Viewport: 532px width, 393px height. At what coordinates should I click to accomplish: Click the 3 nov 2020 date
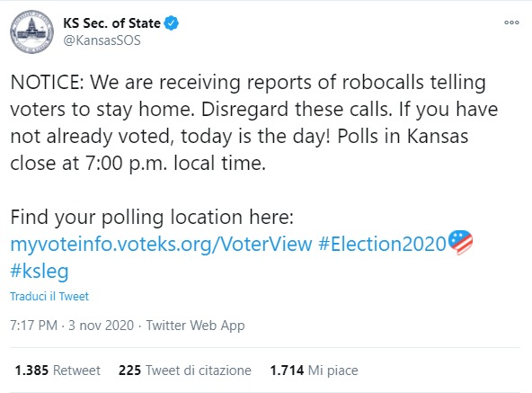[102, 325]
